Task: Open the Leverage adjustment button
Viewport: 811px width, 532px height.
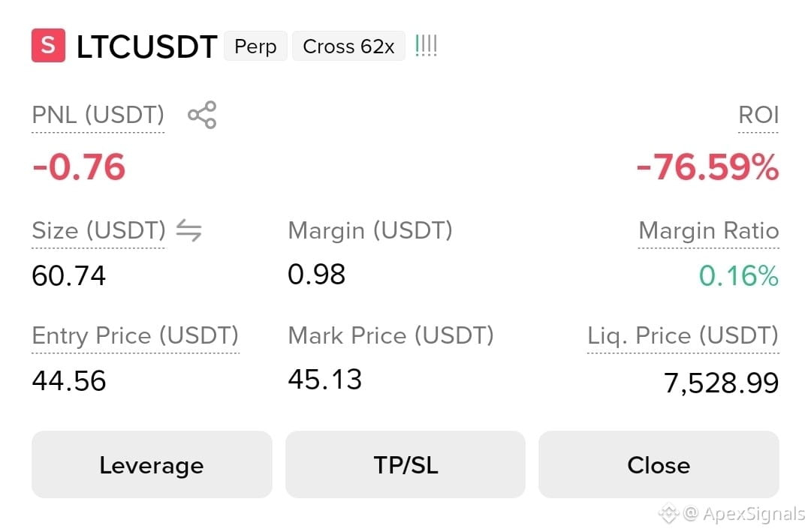Action: pyautogui.click(x=152, y=464)
